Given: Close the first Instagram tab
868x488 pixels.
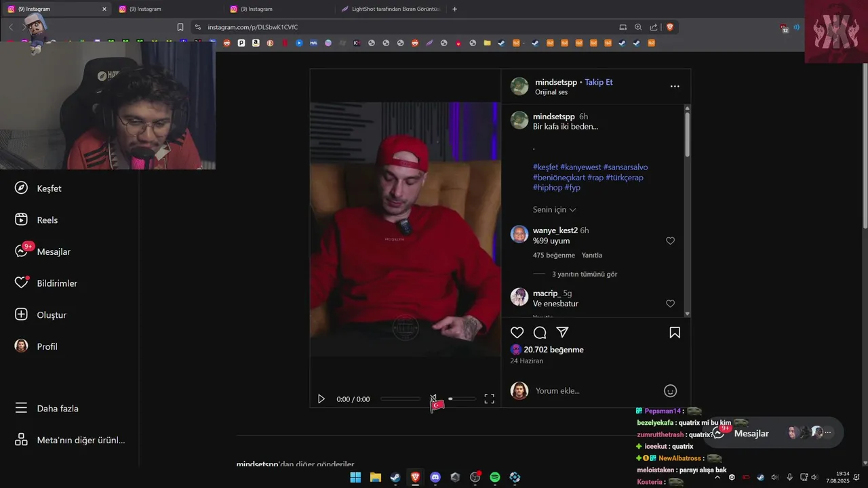Looking at the screenshot, I should 104,9.
